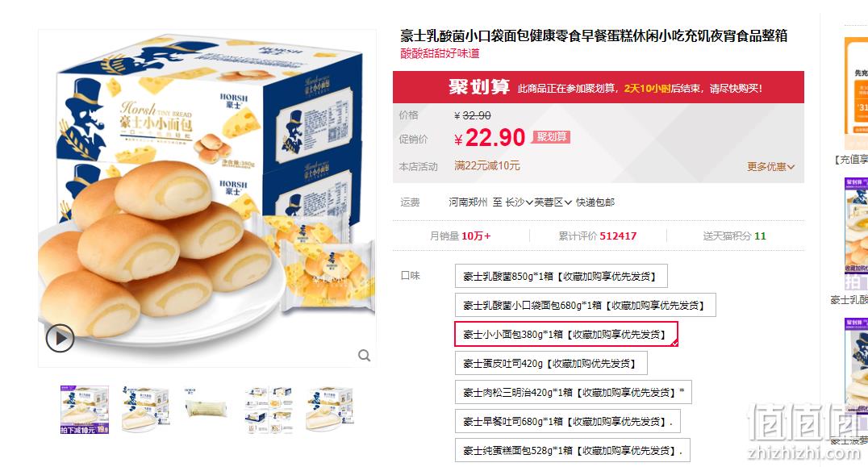Choose the 豪士肉松三明治420g*1箱 option

point(573,392)
